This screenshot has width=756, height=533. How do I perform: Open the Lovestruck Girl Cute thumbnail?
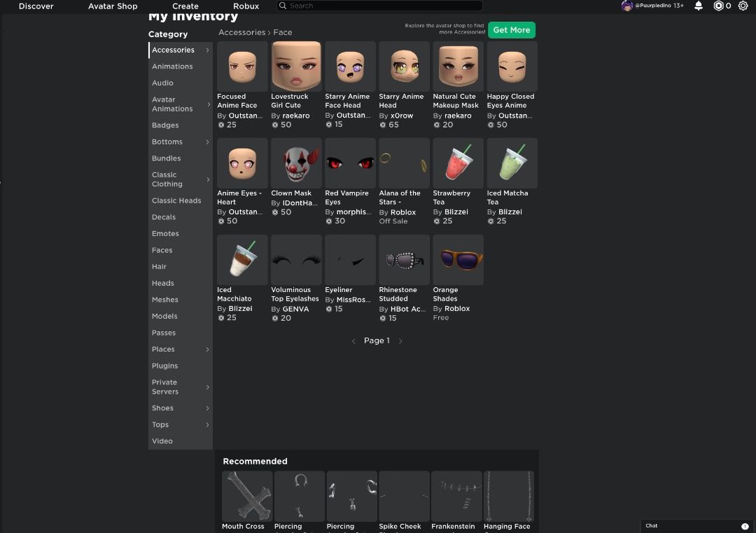click(296, 67)
